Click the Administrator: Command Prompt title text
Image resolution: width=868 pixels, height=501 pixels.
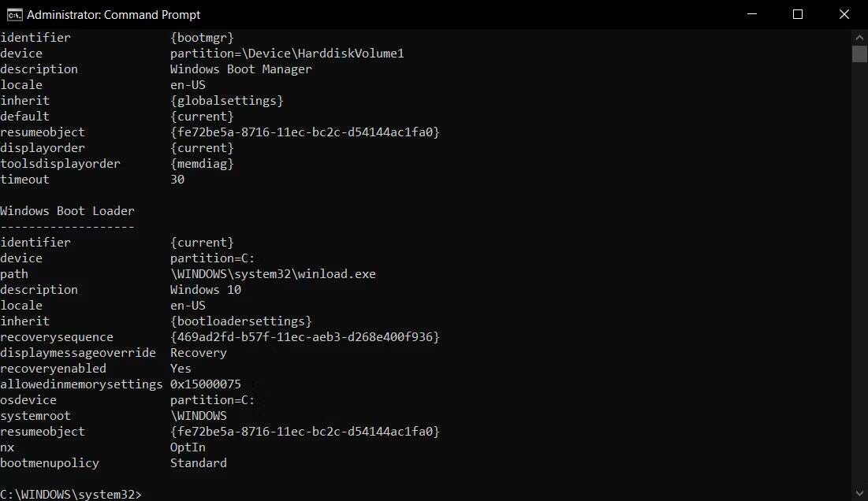pos(114,14)
